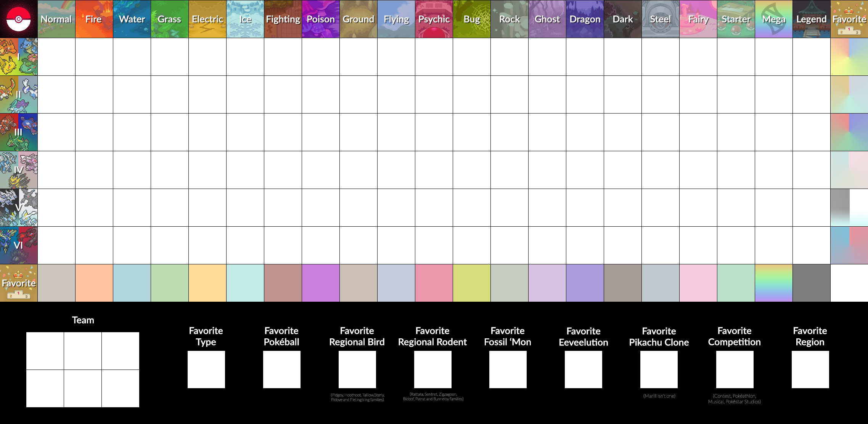Viewport: 868px width, 424px height.
Task: Click the Generation IV row icon
Action: tap(19, 170)
